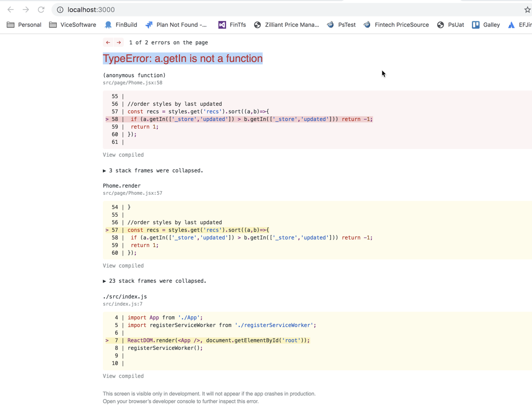The image size is (532, 408).
Task: Open the PsTest bookmark
Action: (x=341, y=25)
